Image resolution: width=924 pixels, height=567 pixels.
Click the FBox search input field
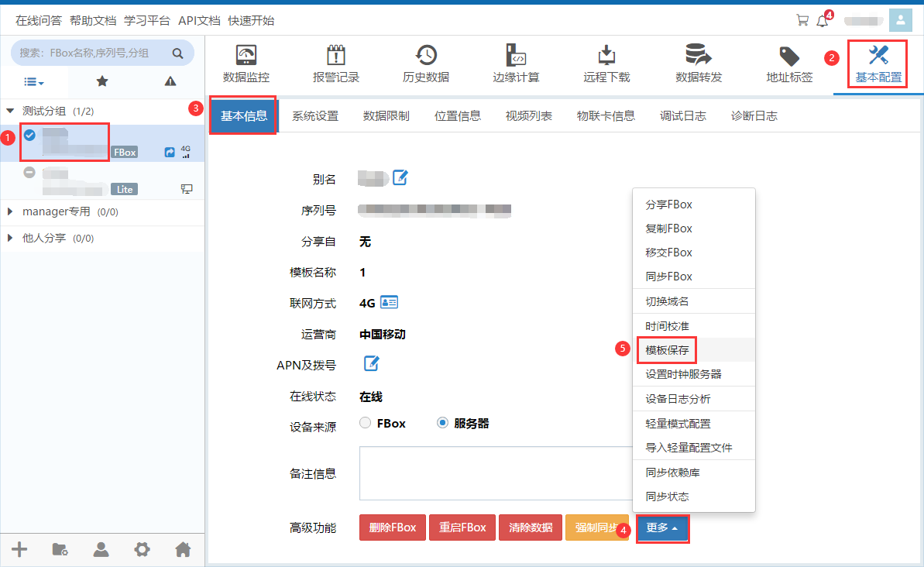point(93,53)
